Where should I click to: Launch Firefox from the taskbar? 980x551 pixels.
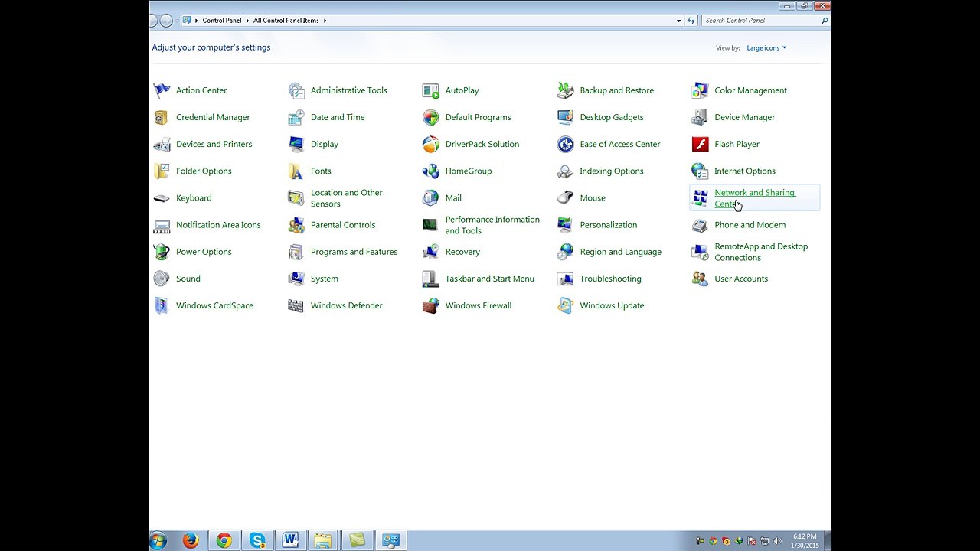click(191, 541)
